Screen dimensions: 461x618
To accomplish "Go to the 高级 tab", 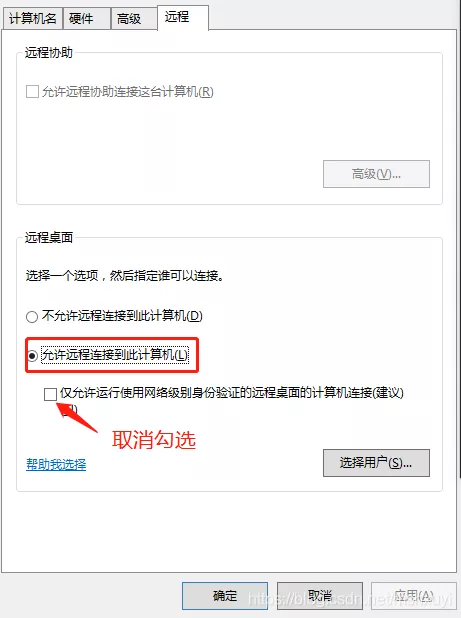I will [x=134, y=19].
